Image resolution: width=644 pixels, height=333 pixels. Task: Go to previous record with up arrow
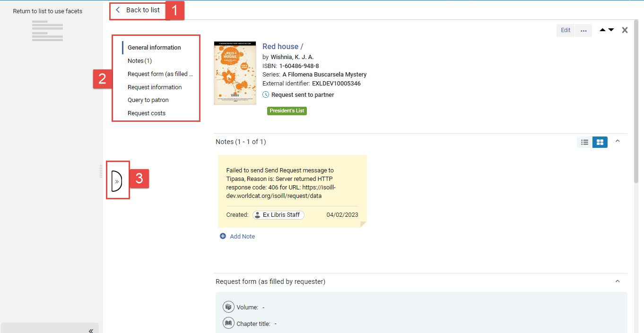[x=602, y=30]
